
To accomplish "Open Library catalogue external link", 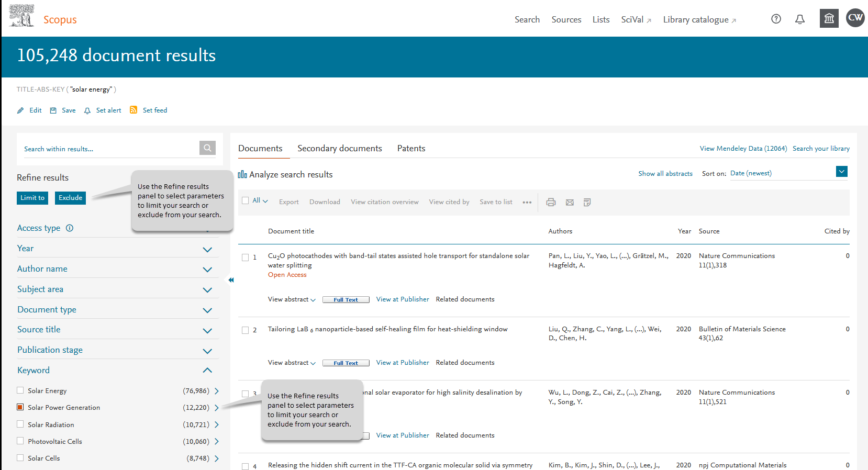I will [x=700, y=19].
